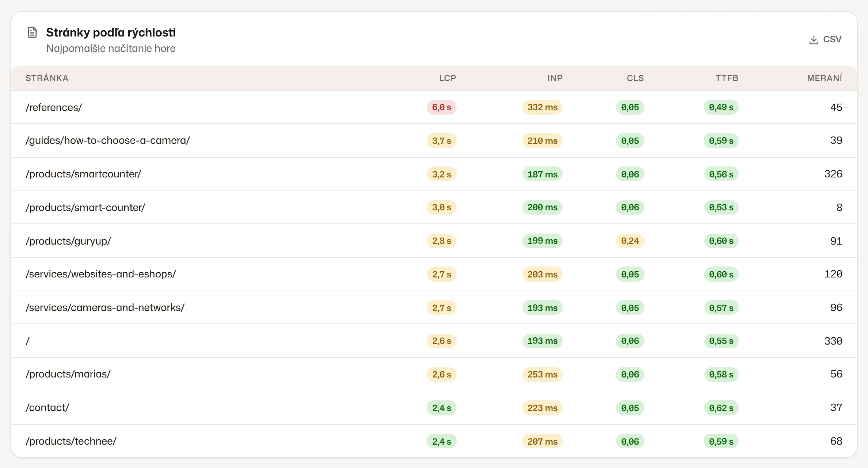The image size is (868, 468).
Task: Click the 253 ms INP badge
Action: pos(542,374)
